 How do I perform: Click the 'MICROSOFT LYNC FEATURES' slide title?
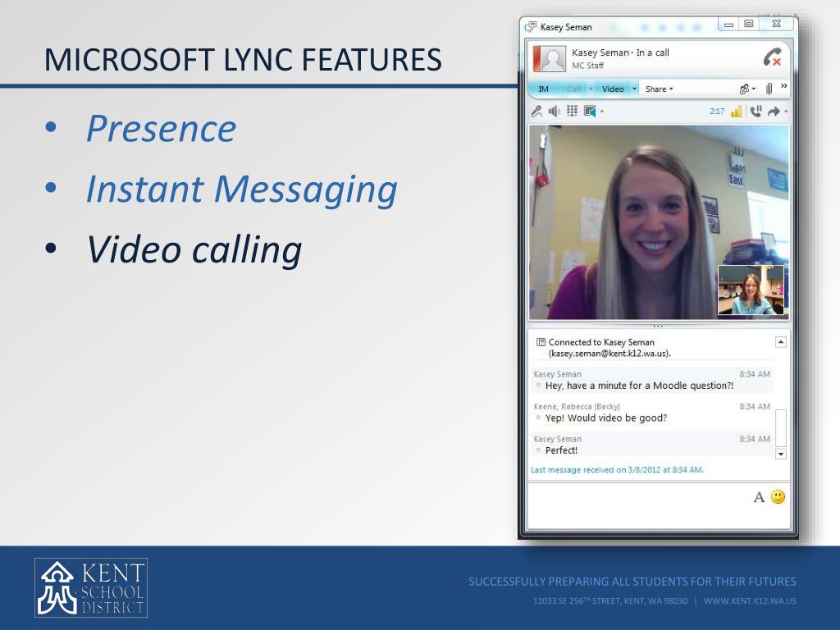[243, 59]
